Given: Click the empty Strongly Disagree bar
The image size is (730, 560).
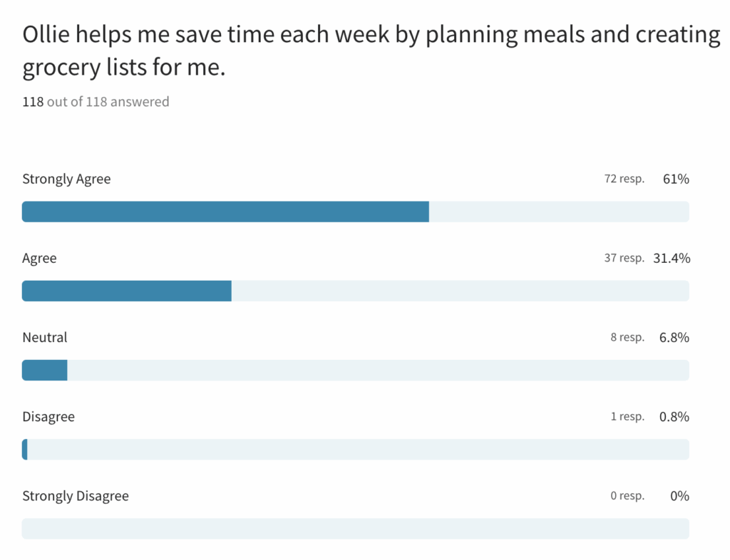Looking at the screenshot, I should coord(355,529).
